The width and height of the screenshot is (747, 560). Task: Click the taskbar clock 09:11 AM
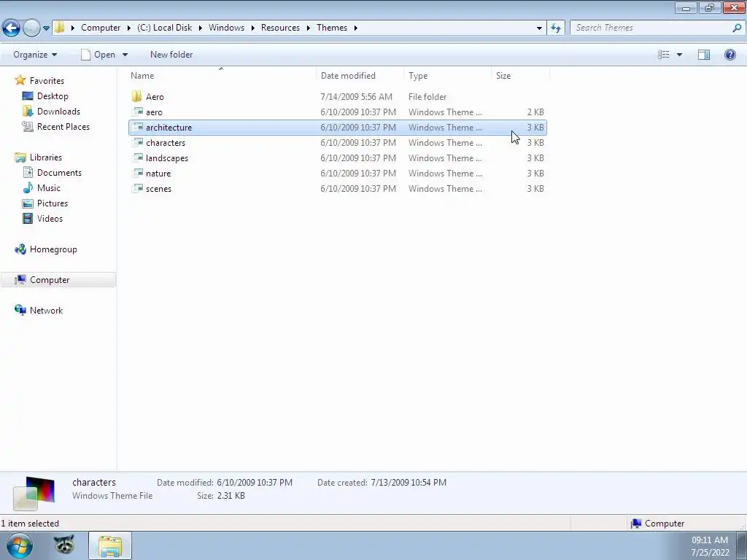pos(710,540)
